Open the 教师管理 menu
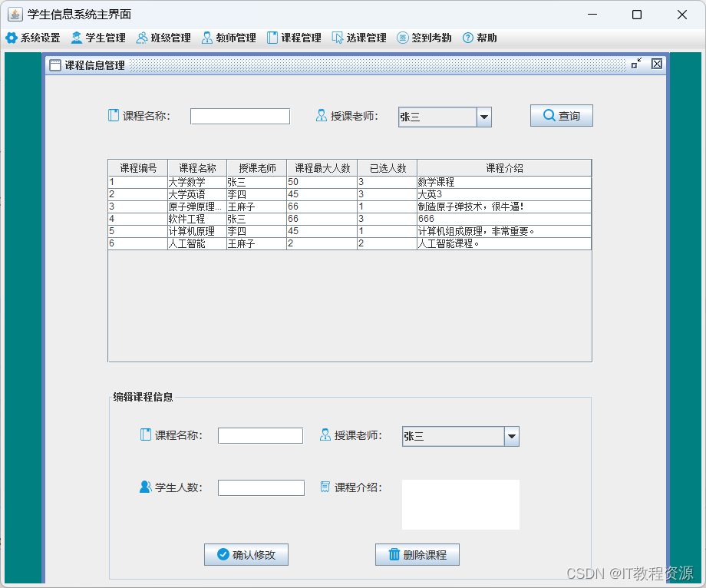 point(229,38)
